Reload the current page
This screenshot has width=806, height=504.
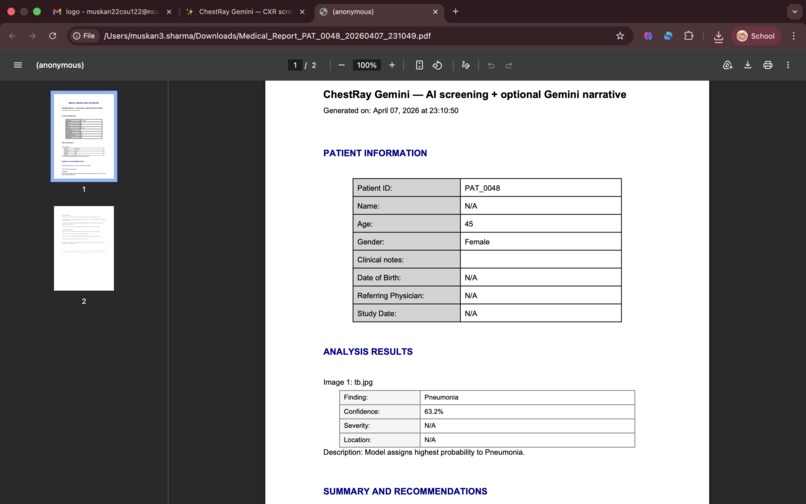[x=52, y=35]
